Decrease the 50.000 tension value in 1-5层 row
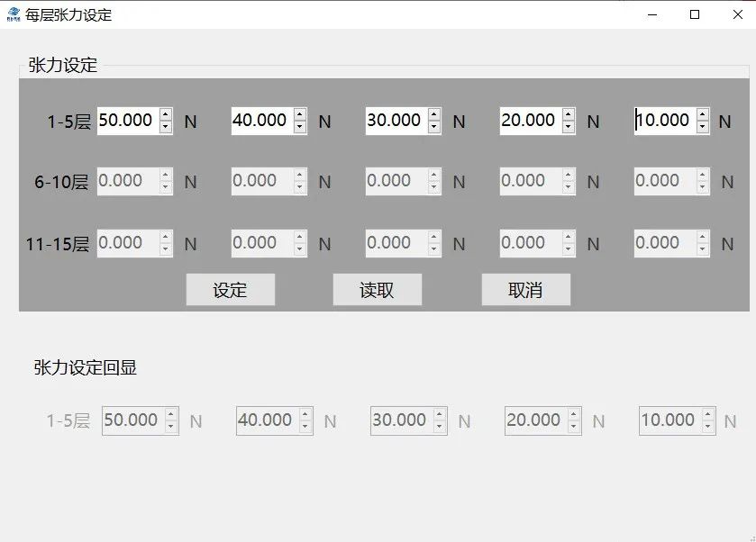756x542 pixels. click(x=166, y=127)
